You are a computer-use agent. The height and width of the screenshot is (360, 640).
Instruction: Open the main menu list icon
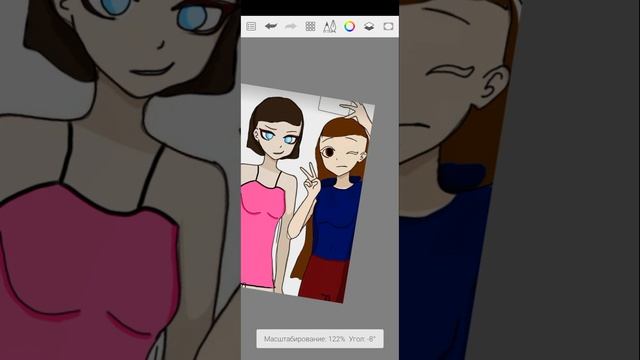click(x=251, y=27)
